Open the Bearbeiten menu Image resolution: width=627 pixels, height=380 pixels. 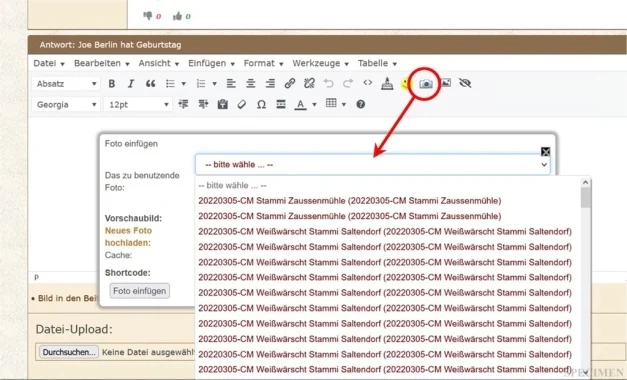[x=102, y=63]
